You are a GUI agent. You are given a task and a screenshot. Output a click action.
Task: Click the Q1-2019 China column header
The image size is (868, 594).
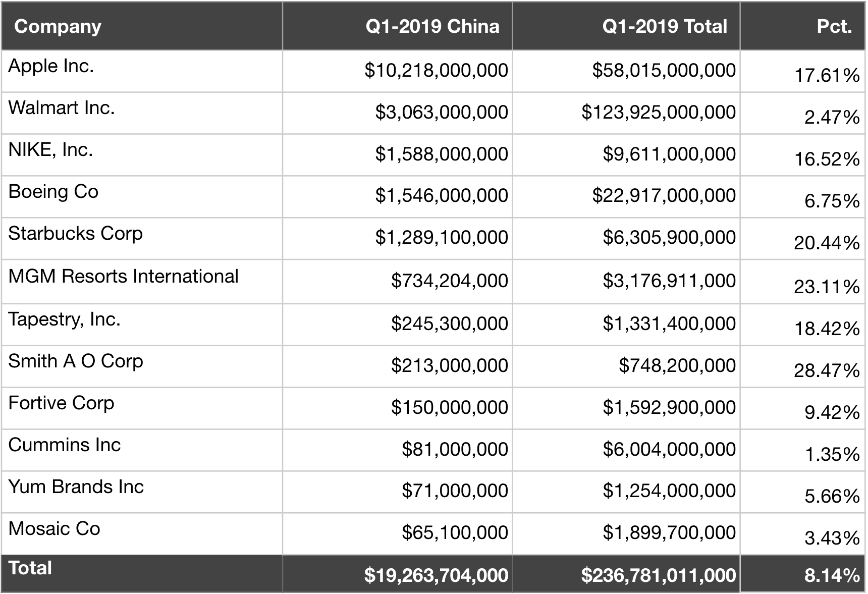(x=432, y=27)
